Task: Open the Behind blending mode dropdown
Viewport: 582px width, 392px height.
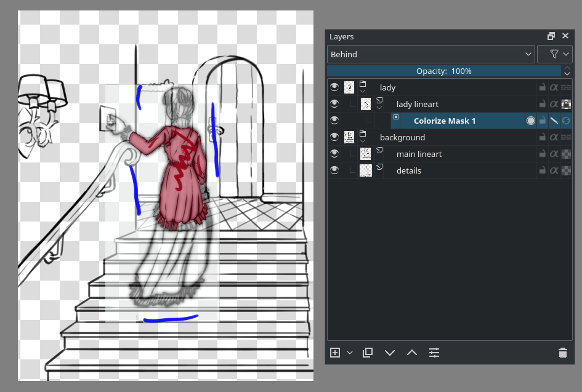Action: click(431, 54)
